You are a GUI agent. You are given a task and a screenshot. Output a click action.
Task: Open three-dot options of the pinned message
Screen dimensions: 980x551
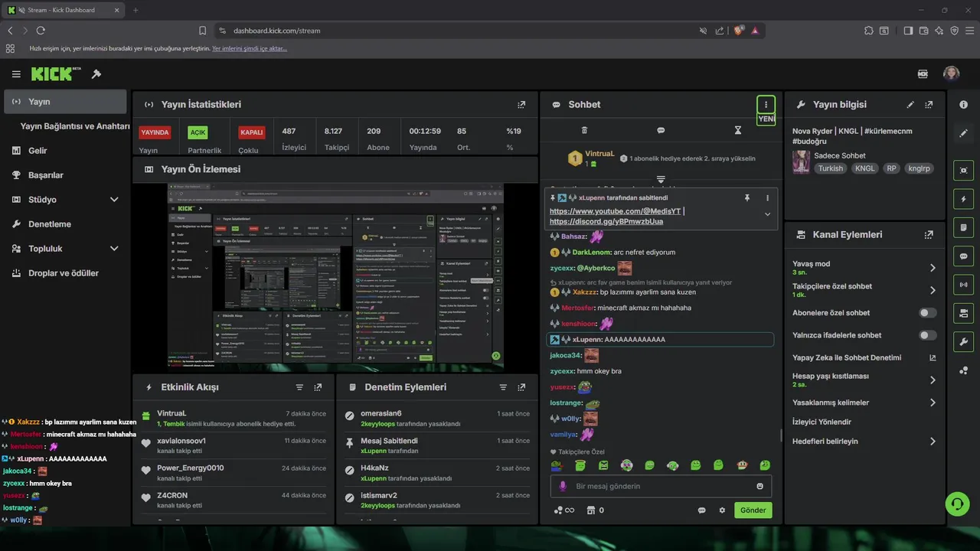point(767,197)
